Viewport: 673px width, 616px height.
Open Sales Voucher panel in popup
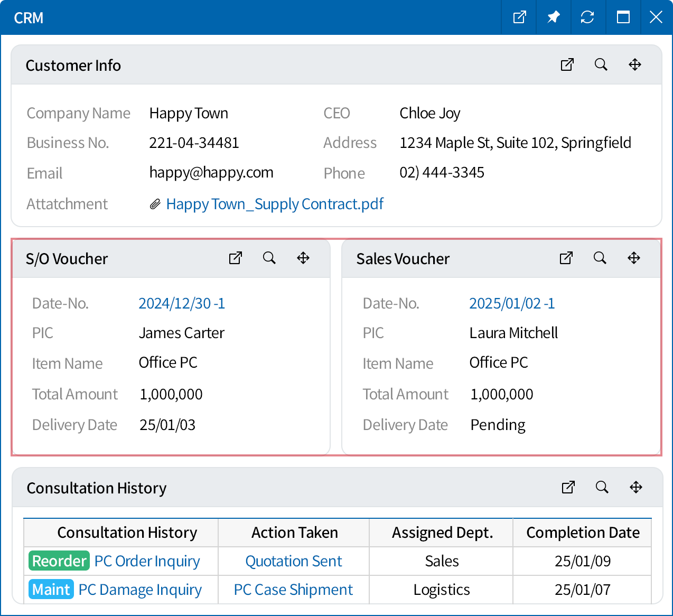[566, 258]
